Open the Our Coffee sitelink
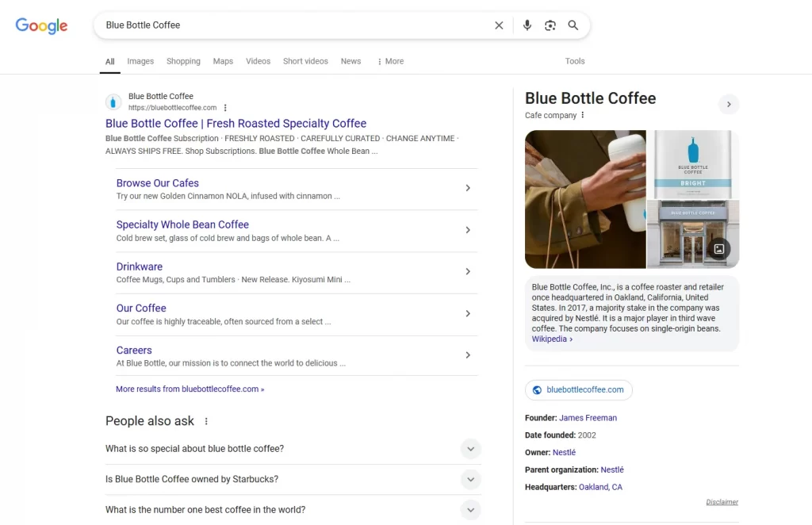 click(x=141, y=308)
